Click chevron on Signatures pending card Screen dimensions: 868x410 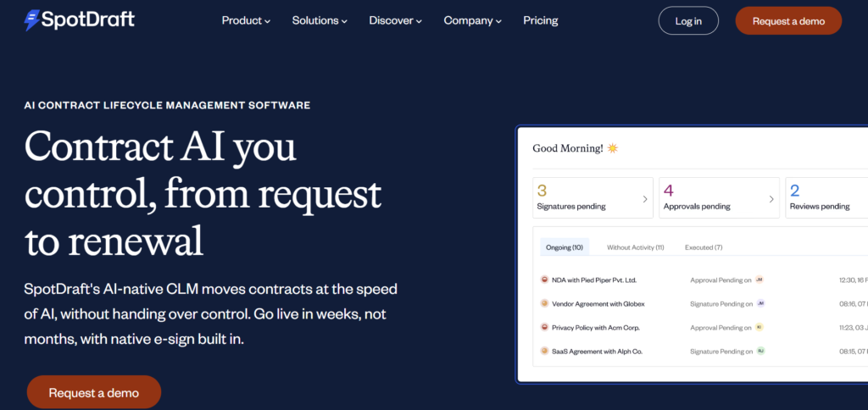coord(645,199)
